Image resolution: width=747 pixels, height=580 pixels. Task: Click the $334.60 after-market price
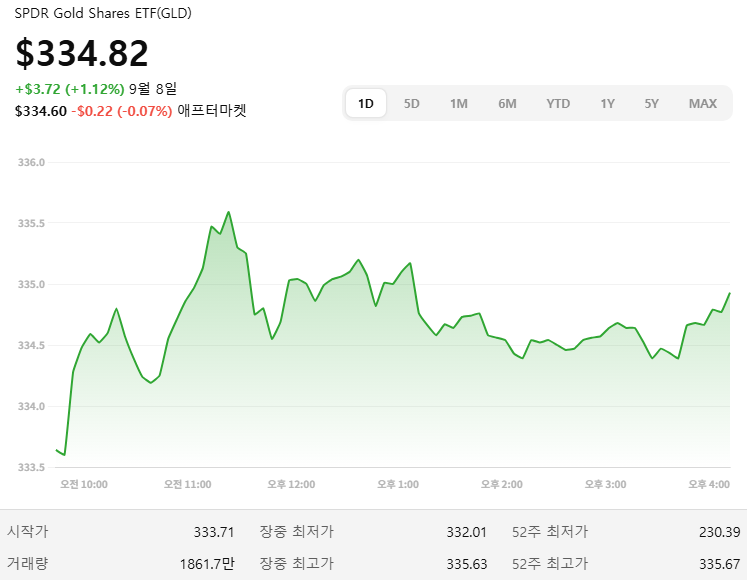[x=41, y=111]
